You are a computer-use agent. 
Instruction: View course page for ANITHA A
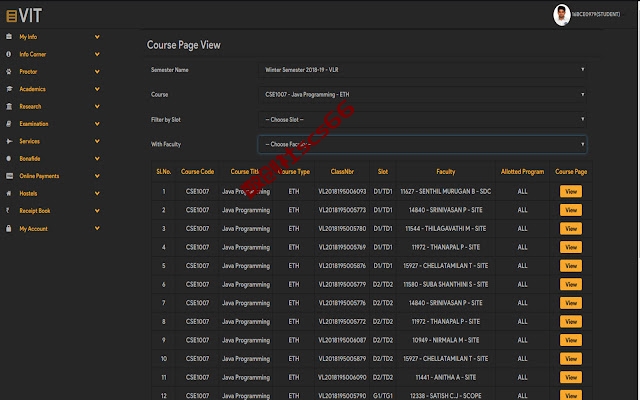pos(571,377)
